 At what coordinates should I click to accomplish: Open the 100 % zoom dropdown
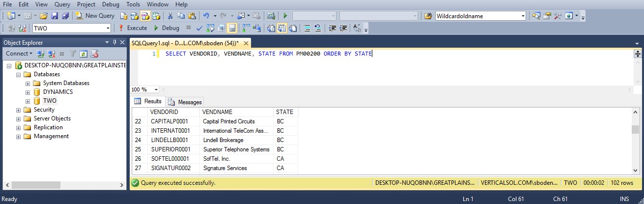click(x=156, y=90)
